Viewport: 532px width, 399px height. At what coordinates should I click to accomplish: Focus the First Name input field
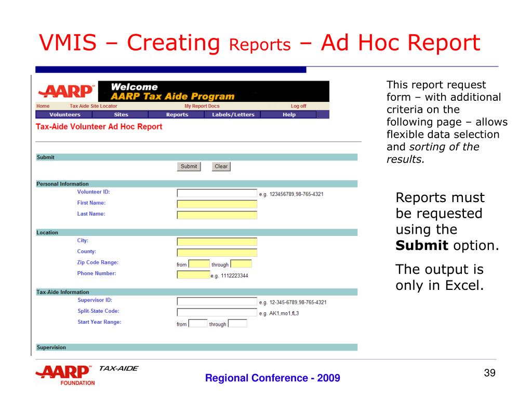point(217,204)
